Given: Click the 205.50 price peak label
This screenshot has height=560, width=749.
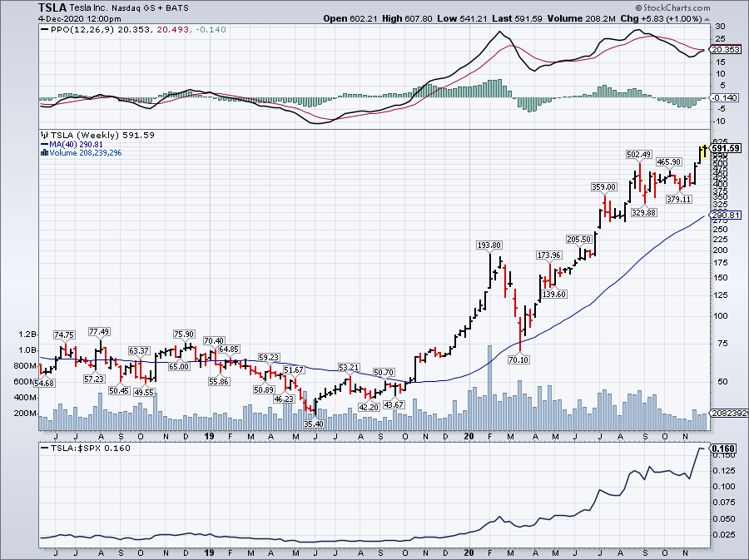Looking at the screenshot, I should [x=578, y=239].
